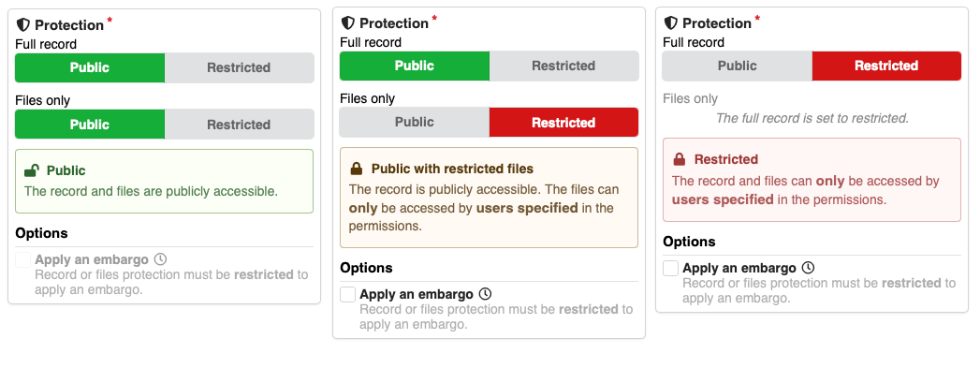The width and height of the screenshot is (980, 368).
Task: Click the lock icon beside Public with restricted files
Action: 357,169
